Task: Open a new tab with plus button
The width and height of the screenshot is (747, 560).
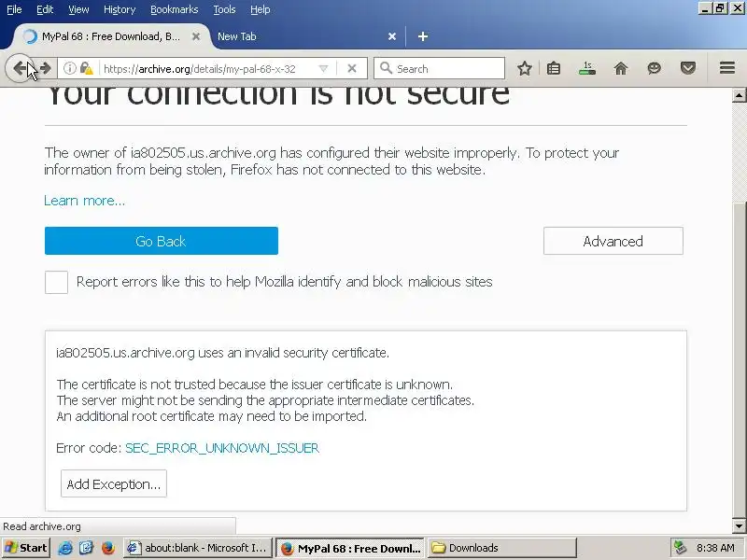Action: click(423, 36)
